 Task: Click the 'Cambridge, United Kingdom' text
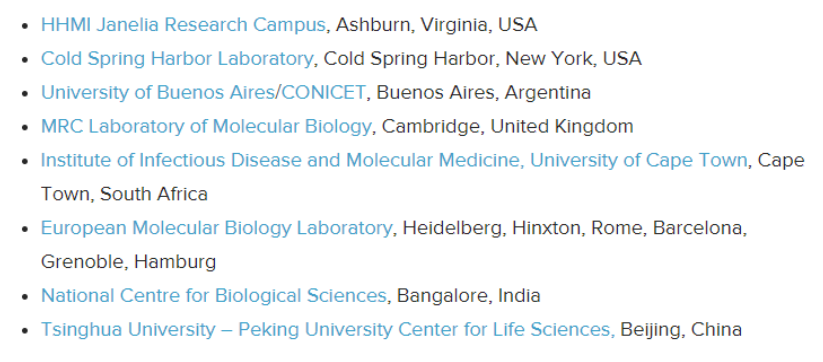508,126
